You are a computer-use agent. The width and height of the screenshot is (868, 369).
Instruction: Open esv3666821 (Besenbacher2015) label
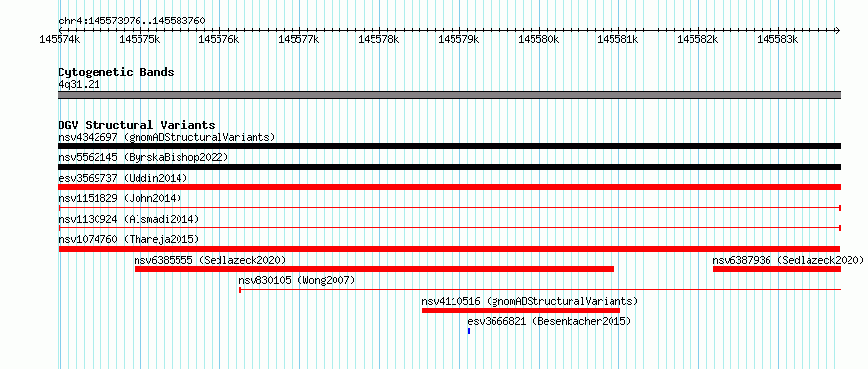click(x=549, y=321)
